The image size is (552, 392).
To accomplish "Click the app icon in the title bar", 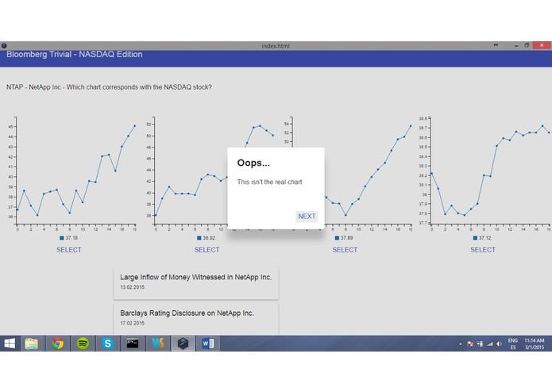I will (x=4, y=46).
